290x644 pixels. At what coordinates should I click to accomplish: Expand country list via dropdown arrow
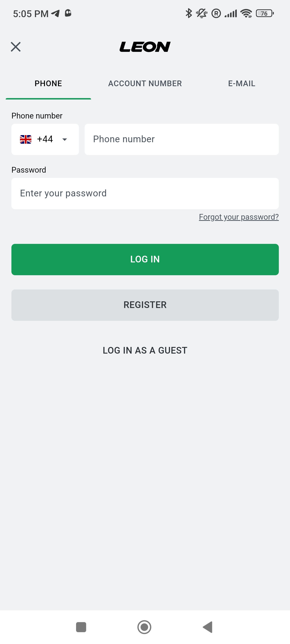click(65, 139)
